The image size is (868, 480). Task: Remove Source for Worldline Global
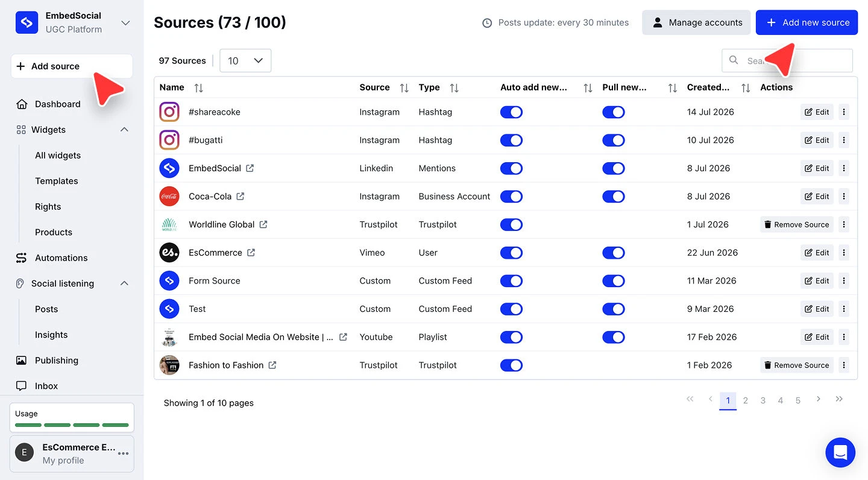[x=797, y=224]
